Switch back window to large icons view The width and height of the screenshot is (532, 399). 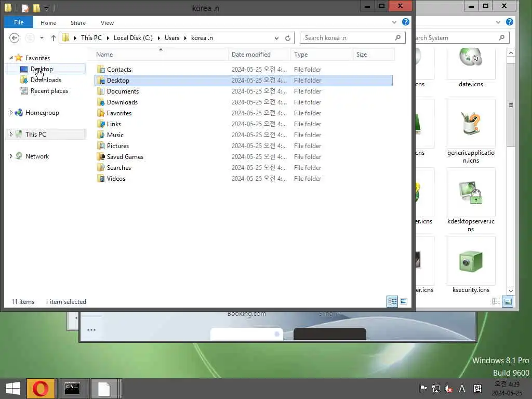click(508, 301)
